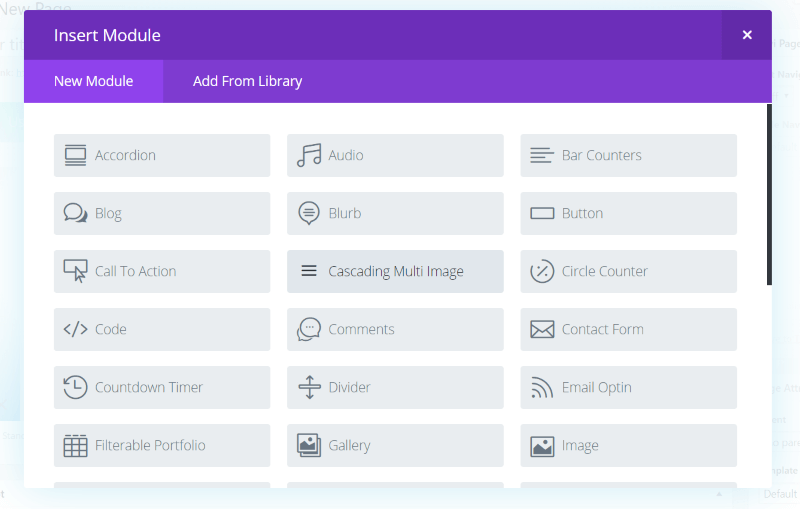Add a Contact Form module
This screenshot has height=509, width=800.
click(629, 329)
